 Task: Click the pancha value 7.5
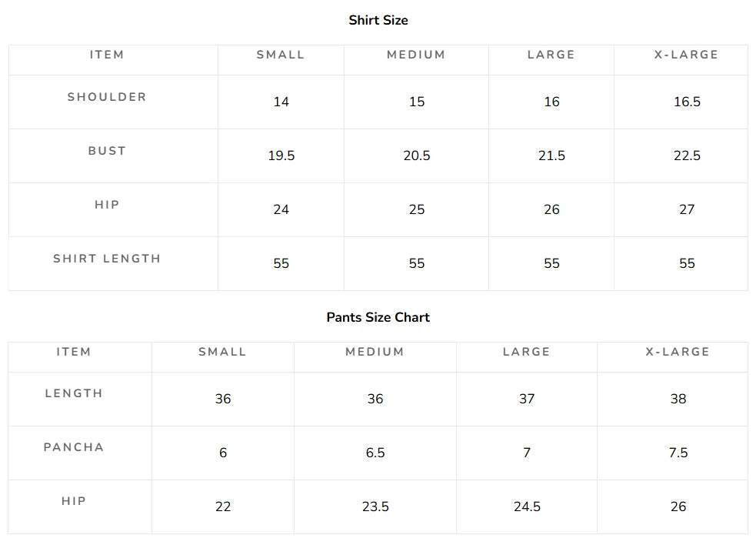tap(678, 453)
